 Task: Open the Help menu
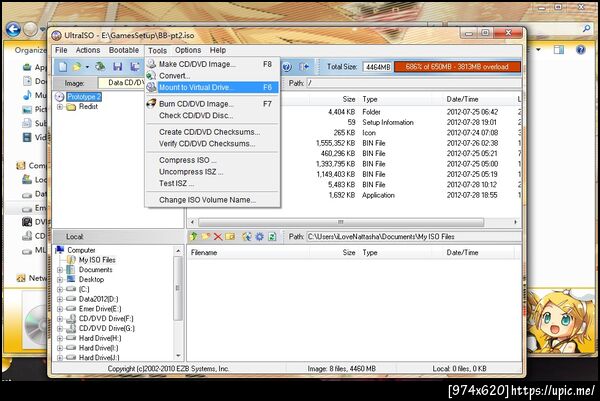coord(218,50)
